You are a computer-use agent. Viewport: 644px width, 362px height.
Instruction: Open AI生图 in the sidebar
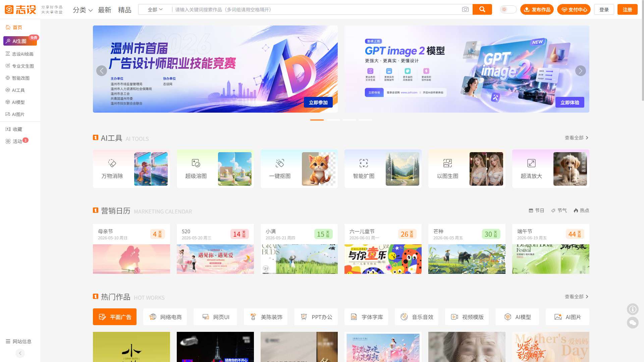(20, 41)
